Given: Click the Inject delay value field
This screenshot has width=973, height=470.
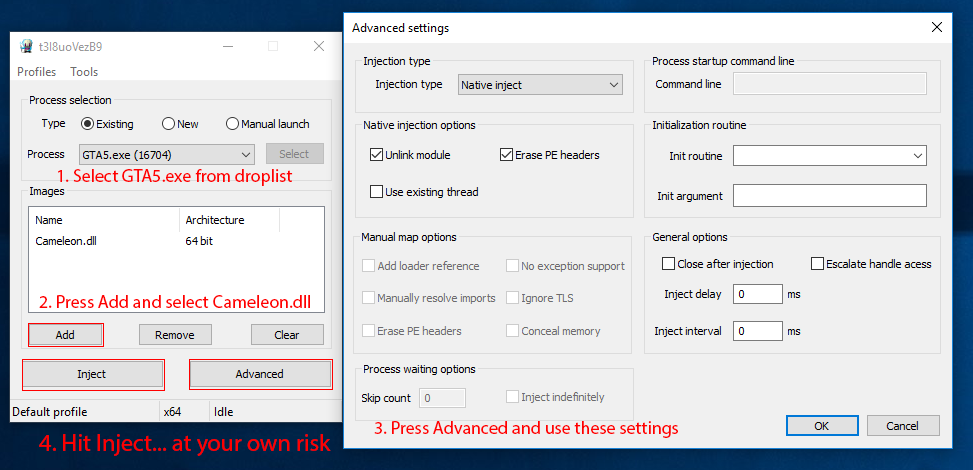Looking at the screenshot, I should (758, 294).
